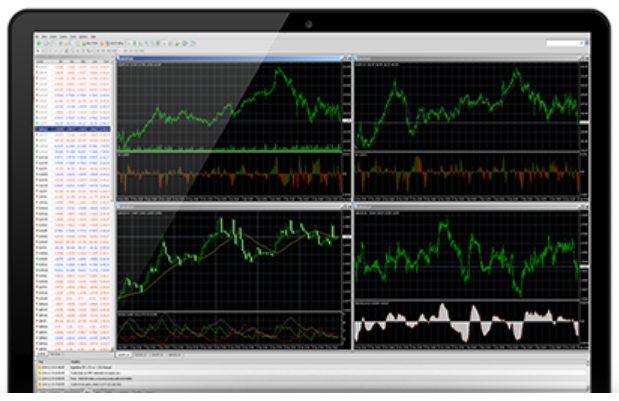Toggle the Chart Shift icon
619x401 pixels.
170,43
